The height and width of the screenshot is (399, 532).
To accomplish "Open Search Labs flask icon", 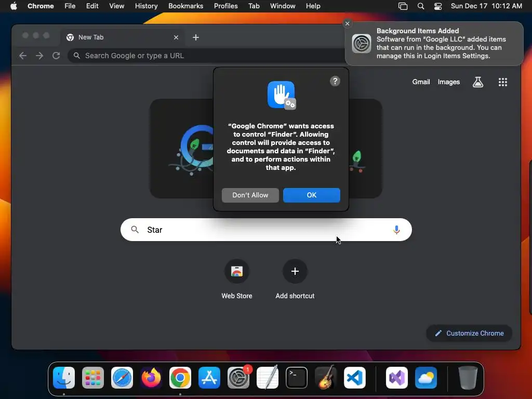I will (x=478, y=82).
